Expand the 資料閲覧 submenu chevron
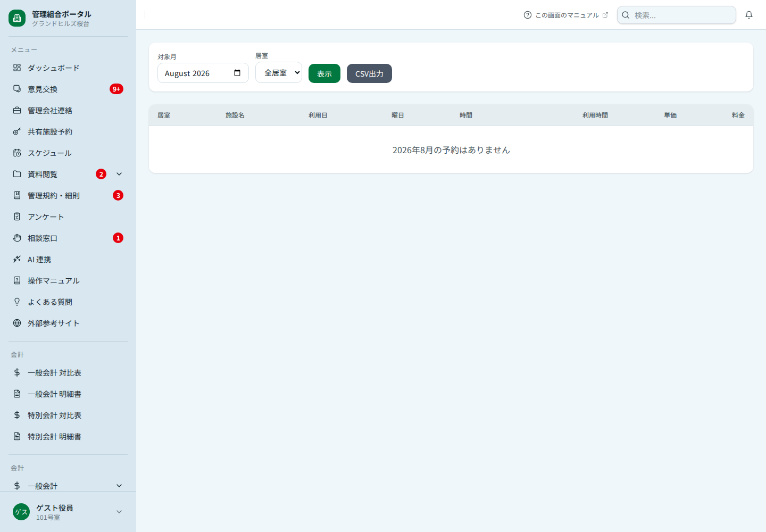 click(119, 174)
